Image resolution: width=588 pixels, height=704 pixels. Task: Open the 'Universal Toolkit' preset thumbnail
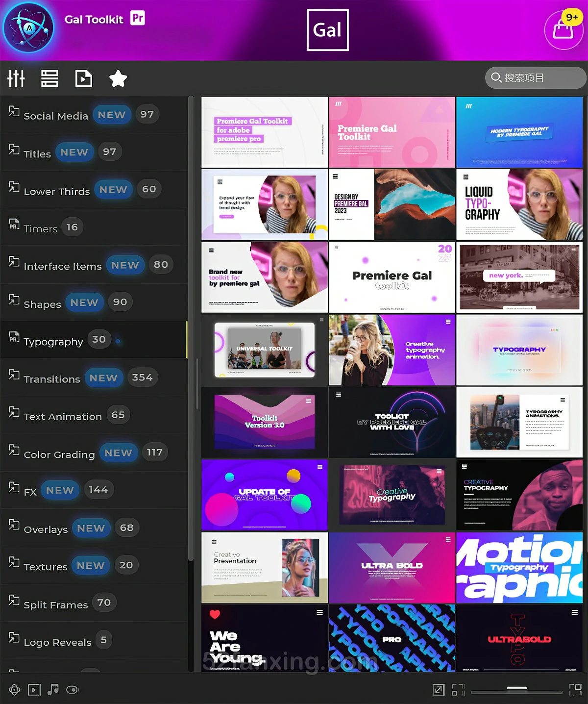click(x=265, y=350)
